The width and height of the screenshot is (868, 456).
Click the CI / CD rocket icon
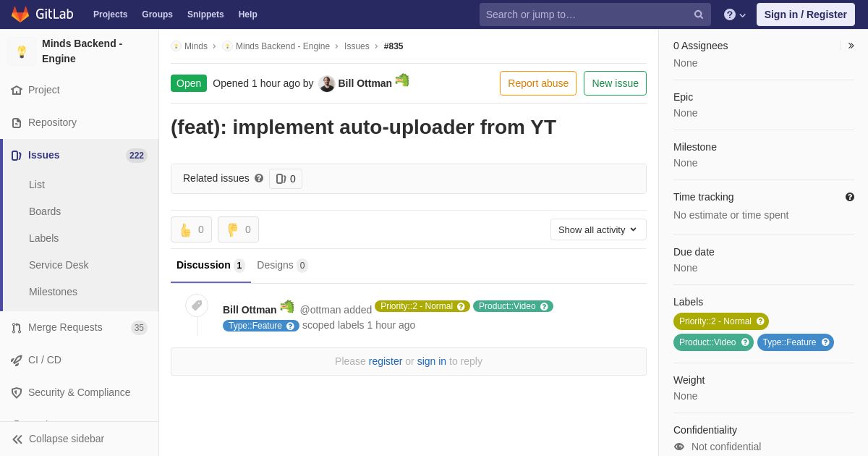17,360
